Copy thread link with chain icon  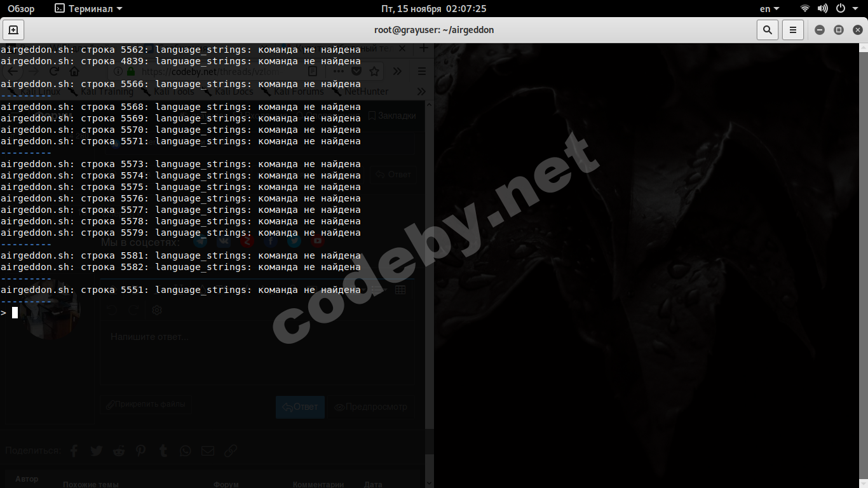coord(231,451)
